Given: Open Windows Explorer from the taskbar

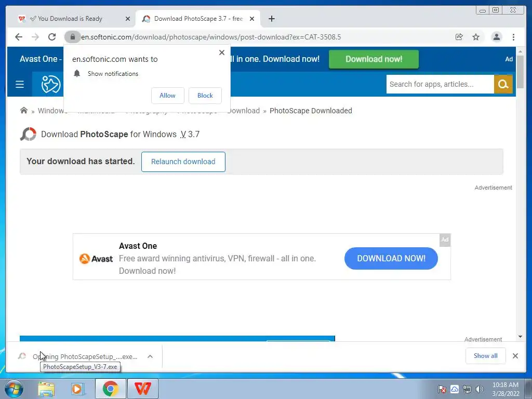Looking at the screenshot, I should (x=46, y=389).
